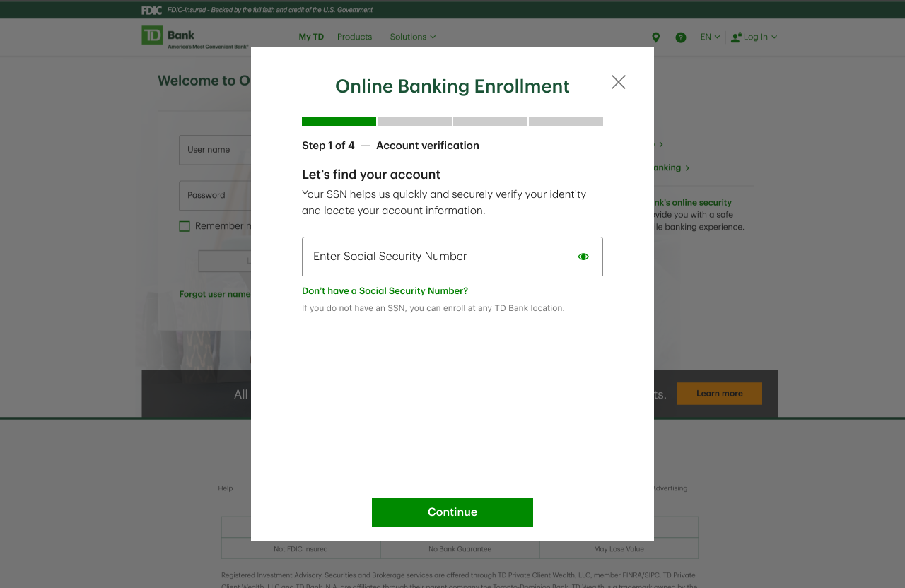The width and height of the screenshot is (905, 588).
Task: Click the Password input field
Action: (215, 195)
